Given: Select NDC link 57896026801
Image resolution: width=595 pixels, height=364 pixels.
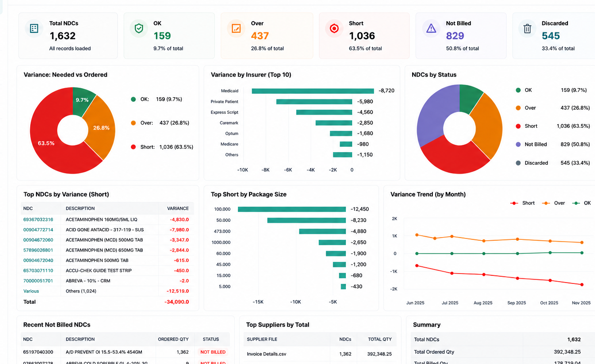Looking at the screenshot, I should (x=38, y=250).
